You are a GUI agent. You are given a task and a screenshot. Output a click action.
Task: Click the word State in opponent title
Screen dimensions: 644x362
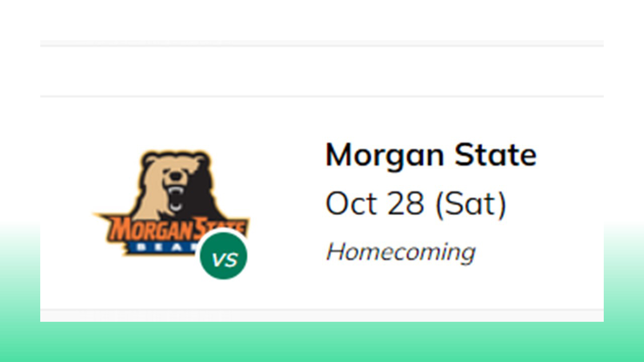click(496, 154)
